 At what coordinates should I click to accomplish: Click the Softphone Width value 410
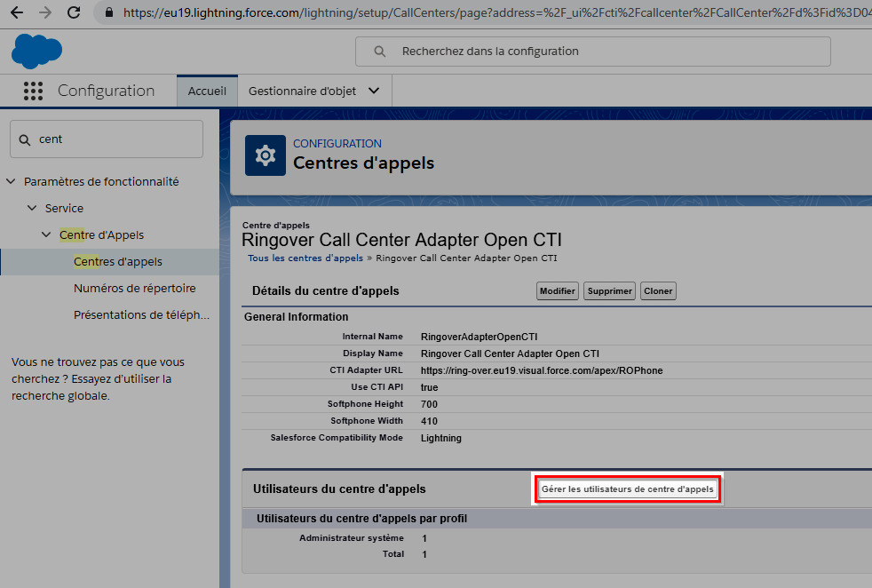click(429, 421)
